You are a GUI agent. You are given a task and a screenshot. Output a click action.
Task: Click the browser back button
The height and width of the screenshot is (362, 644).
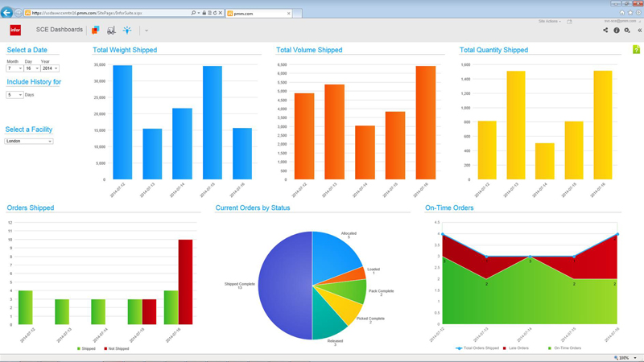pos(6,13)
